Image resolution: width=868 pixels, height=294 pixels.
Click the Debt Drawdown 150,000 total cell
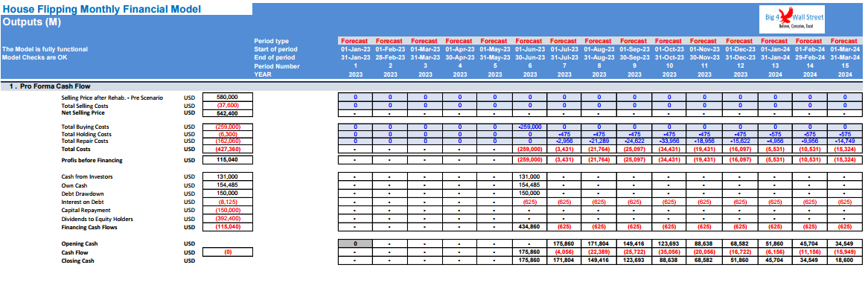pyautogui.click(x=228, y=194)
